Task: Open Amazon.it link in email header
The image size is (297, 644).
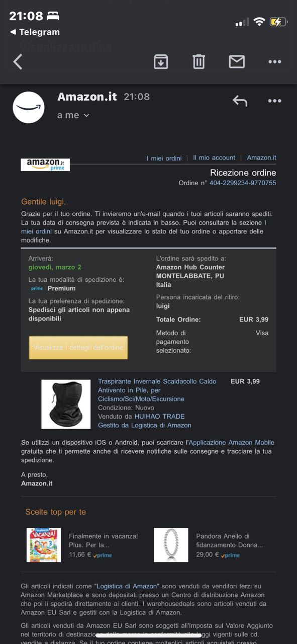Action: coord(261,157)
